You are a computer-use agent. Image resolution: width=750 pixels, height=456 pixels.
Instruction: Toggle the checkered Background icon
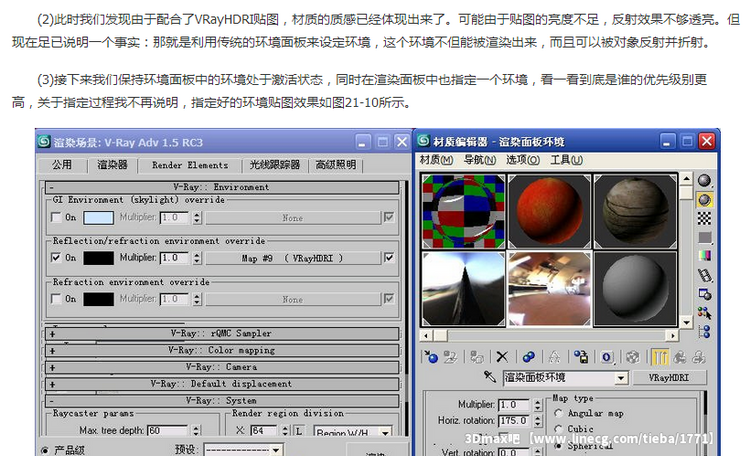(704, 218)
